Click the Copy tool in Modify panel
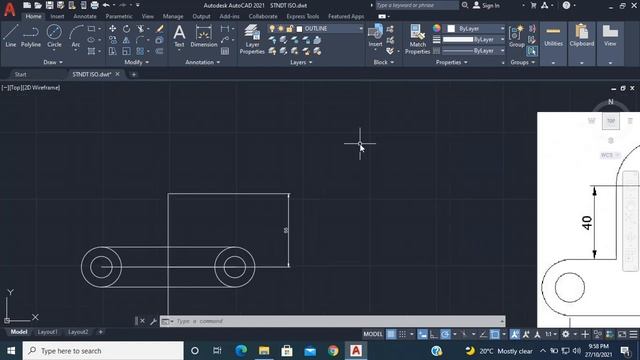The width and height of the screenshot is (640, 360). (112, 40)
